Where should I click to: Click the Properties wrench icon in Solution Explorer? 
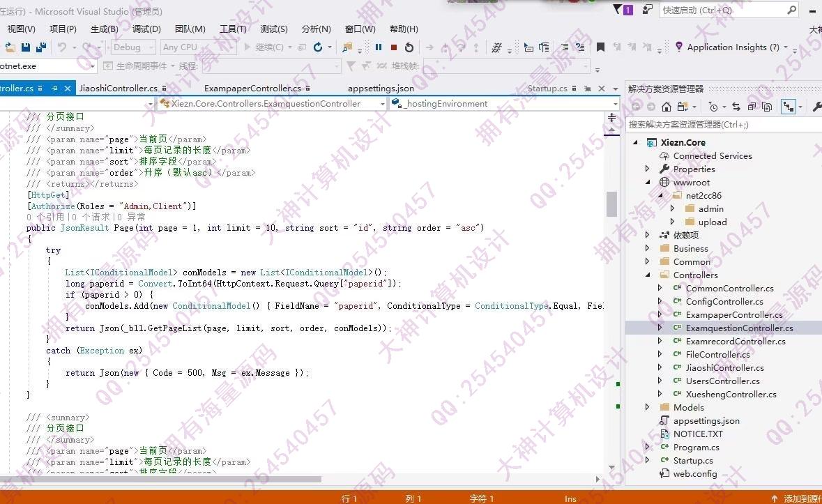pyautogui.click(x=816, y=107)
